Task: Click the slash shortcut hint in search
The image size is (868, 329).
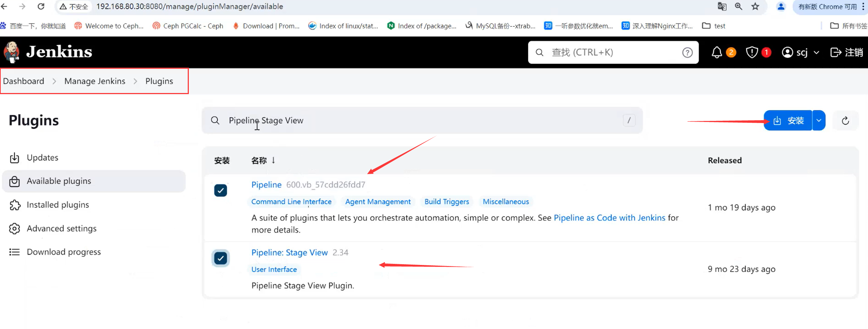Action: pos(629,120)
